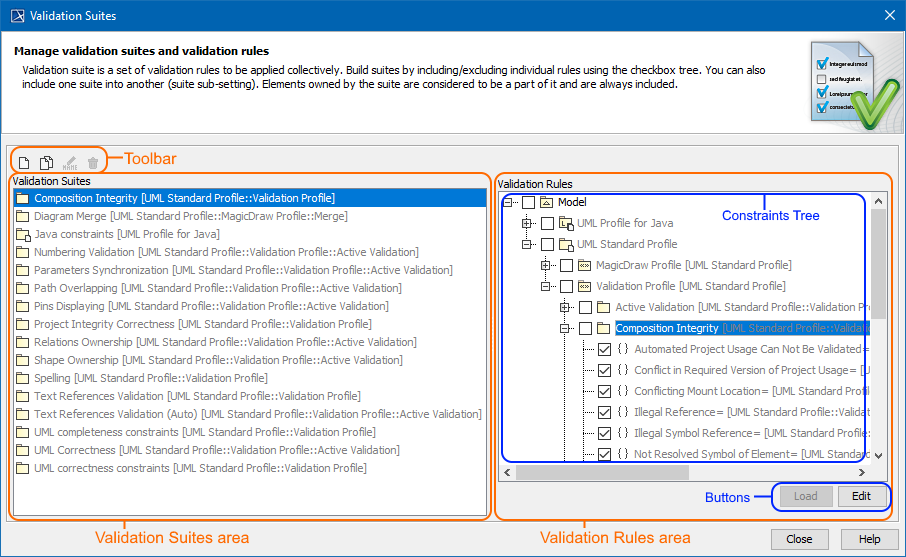This screenshot has height=557, width=906.
Task: Check the UML Profile for Java checkbox
Action: point(547,223)
